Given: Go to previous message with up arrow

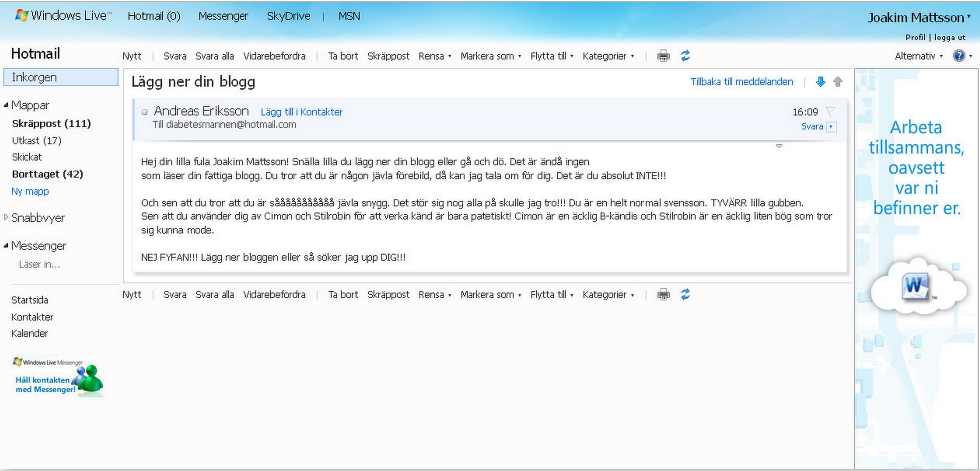Looking at the screenshot, I should (837, 81).
